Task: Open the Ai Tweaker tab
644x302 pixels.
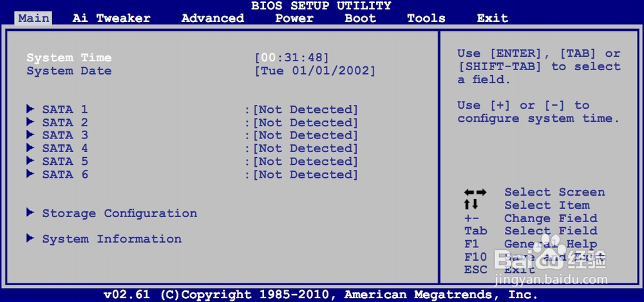Action: [x=111, y=19]
